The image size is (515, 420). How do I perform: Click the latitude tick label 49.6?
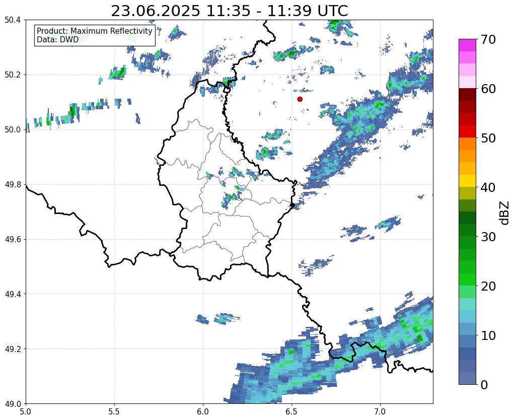pyautogui.click(x=13, y=240)
